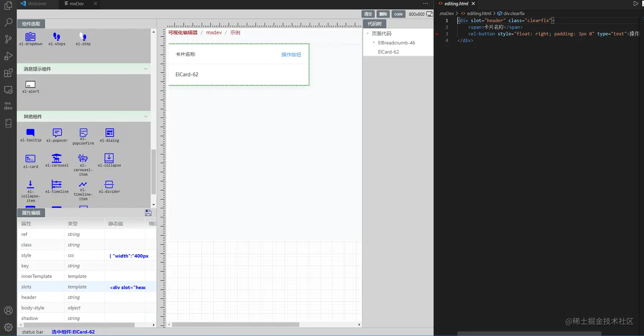Select the 属性编辑 panel tab
Viewport: 644px width, 336px height.
(31, 213)
